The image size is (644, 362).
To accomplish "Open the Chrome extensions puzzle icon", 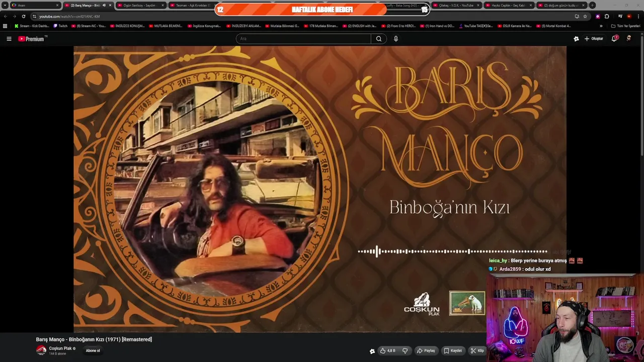I will 607,16.
